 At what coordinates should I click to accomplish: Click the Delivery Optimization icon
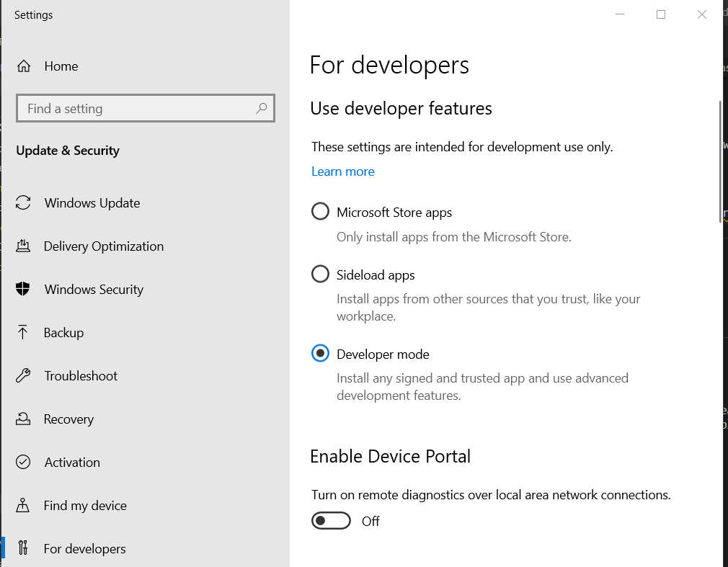click(23, 246)
